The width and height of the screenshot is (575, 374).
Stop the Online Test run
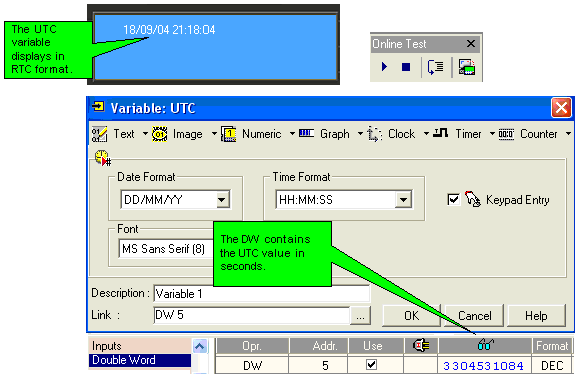tap(406, 67)
